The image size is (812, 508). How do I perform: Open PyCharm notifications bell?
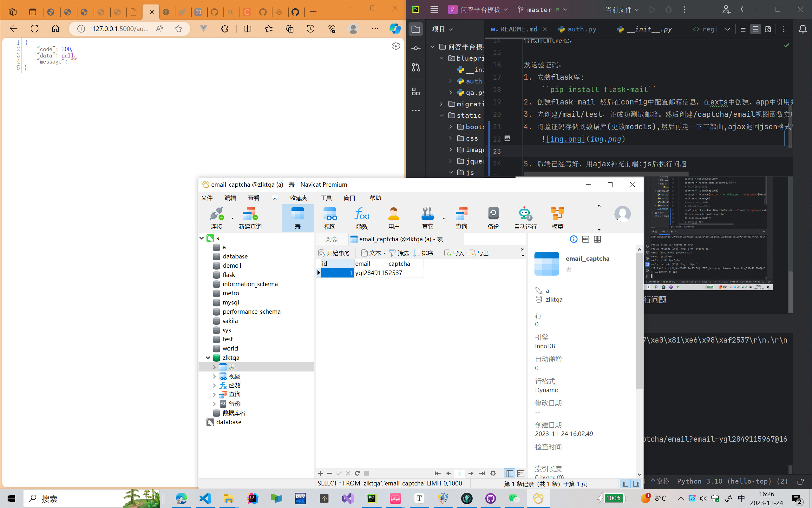pyautogui.click(x=802, y=29)
